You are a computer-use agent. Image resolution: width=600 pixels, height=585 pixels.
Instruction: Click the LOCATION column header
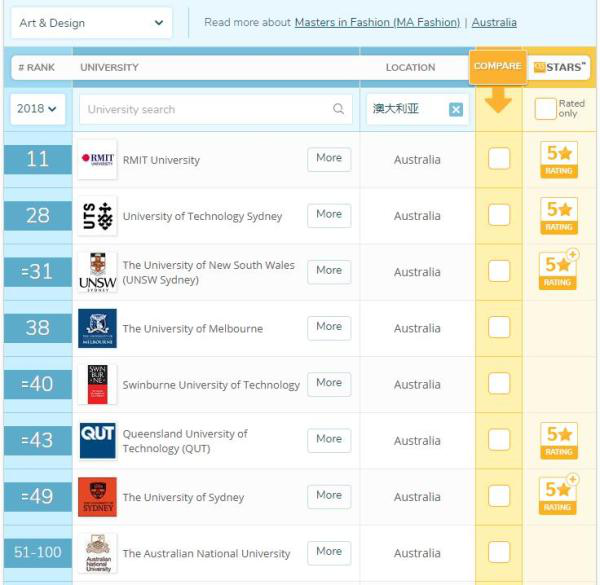tap(410, 67)
